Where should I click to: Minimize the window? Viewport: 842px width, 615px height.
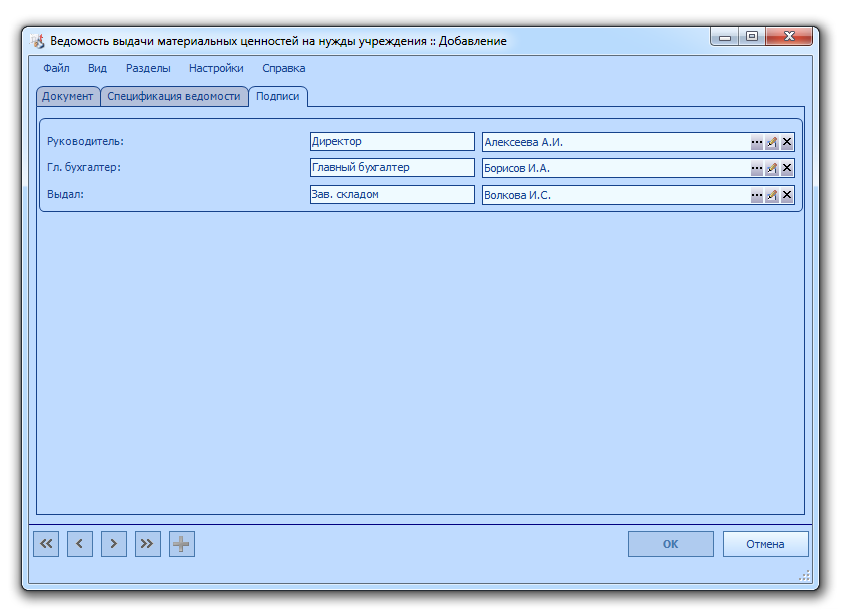point(725,37)
